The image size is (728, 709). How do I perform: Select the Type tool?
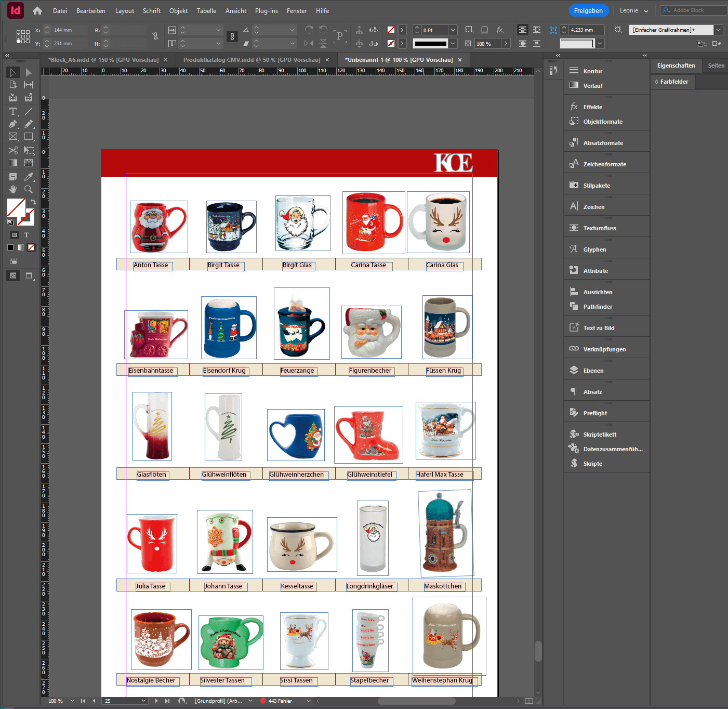point(13,111)
